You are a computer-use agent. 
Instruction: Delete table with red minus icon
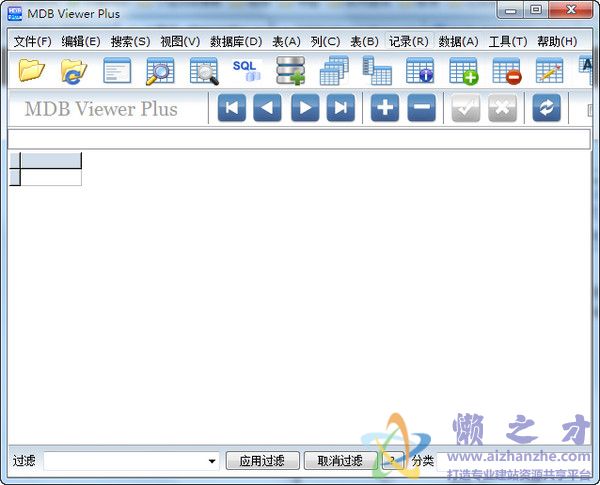point(507,71)
